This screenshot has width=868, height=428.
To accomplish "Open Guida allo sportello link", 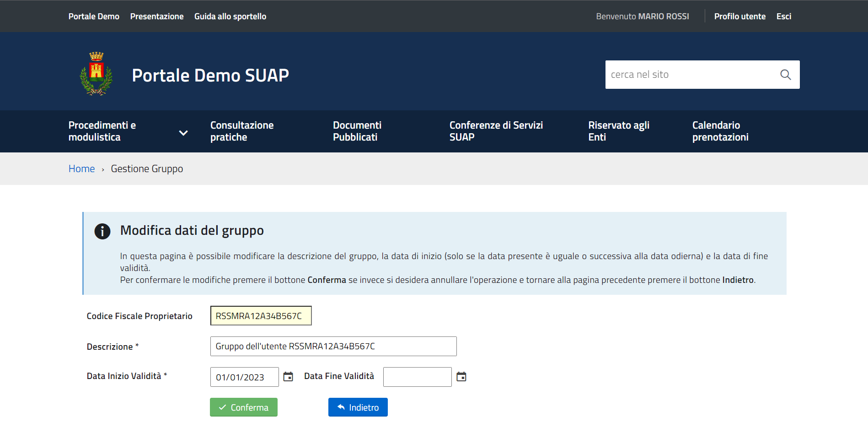I will coord(230,16).
